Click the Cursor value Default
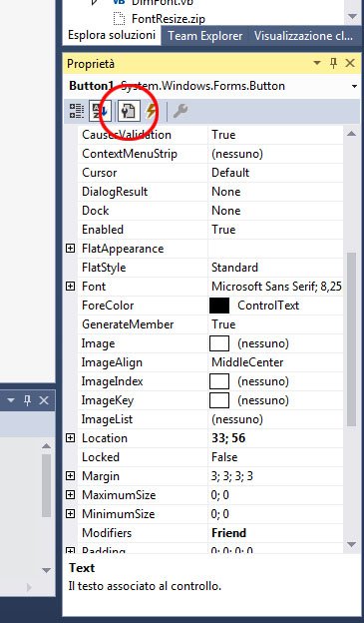This screenshot has height=623, width=364. click(230, 173)
